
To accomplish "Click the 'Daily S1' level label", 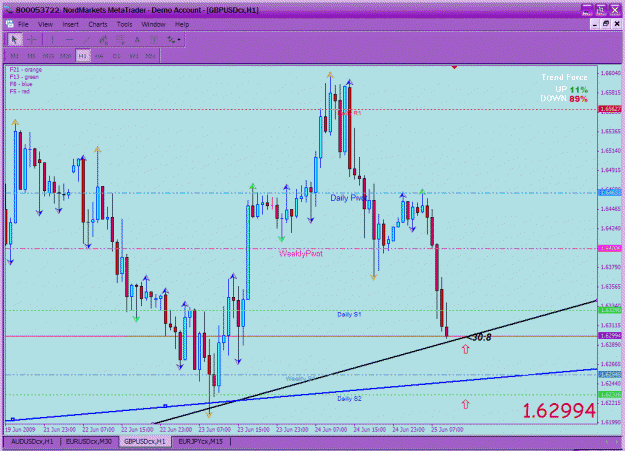I will pos(349,315).
